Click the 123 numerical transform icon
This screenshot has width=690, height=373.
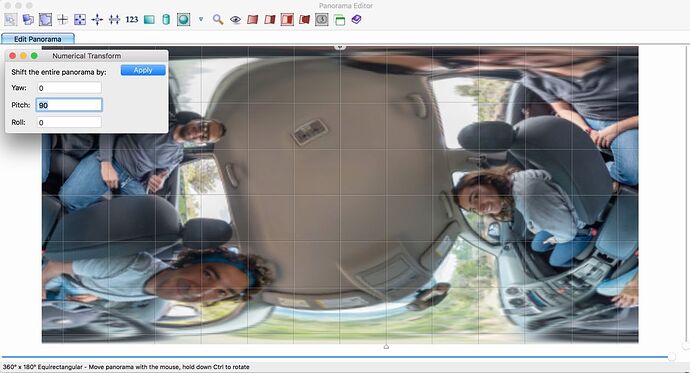132,19
